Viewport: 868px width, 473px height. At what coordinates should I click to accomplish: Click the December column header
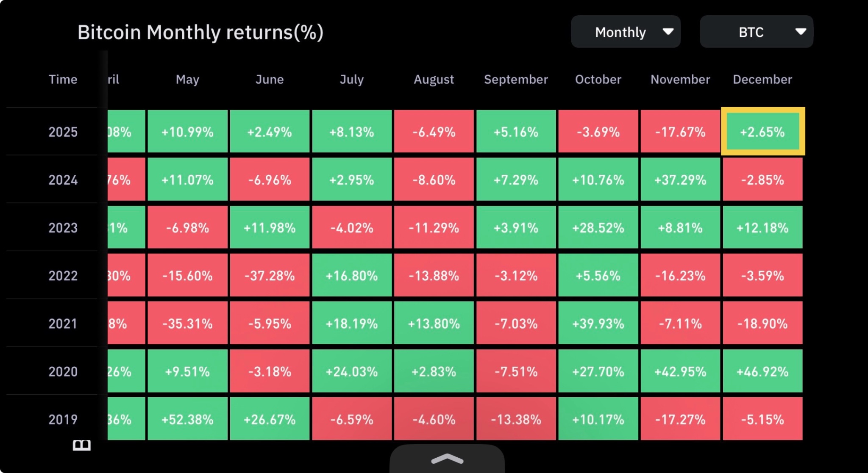point(762,80)
